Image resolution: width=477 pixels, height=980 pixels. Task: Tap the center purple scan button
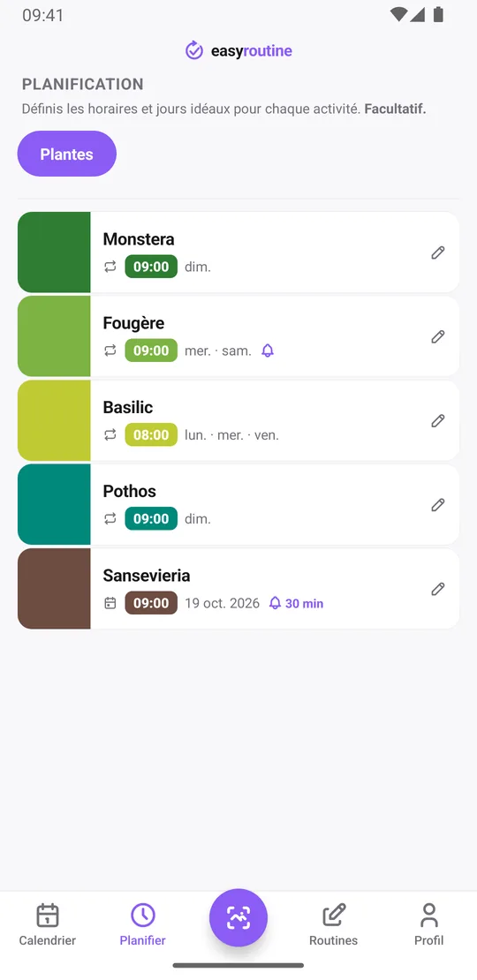[x=238, y=917]
